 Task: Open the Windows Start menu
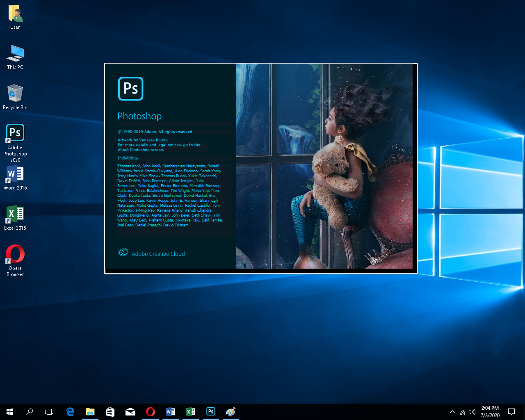pos(10,411)
